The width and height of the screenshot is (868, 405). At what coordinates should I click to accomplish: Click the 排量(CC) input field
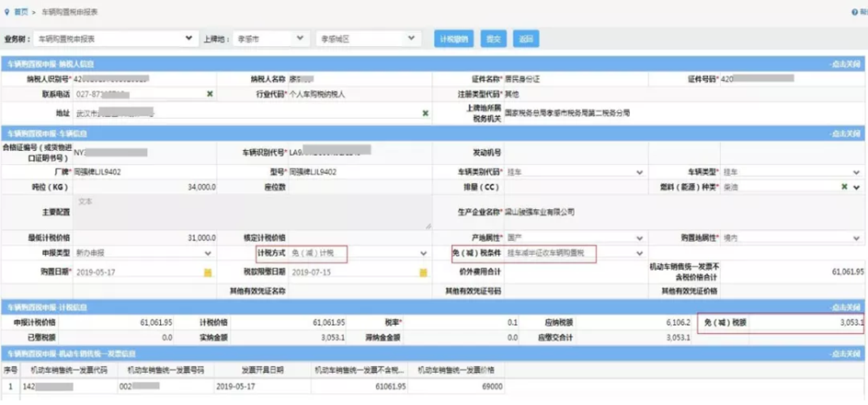coord(576,187)
